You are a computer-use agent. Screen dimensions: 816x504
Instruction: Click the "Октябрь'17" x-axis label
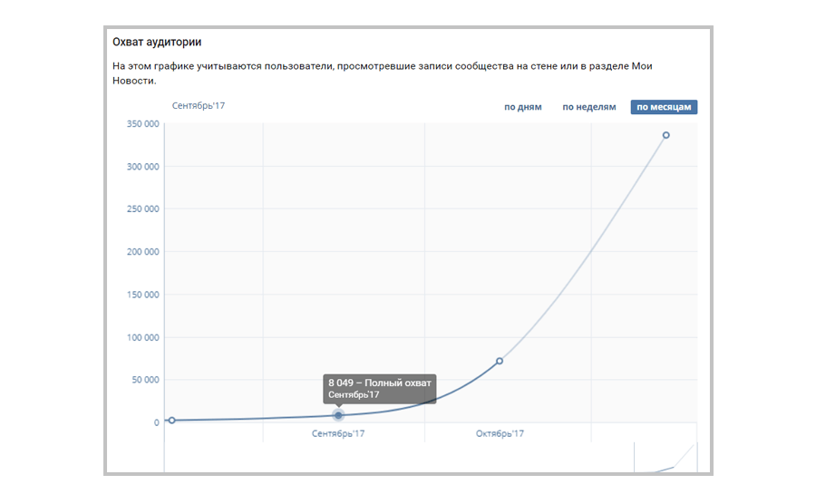point(500,434)
